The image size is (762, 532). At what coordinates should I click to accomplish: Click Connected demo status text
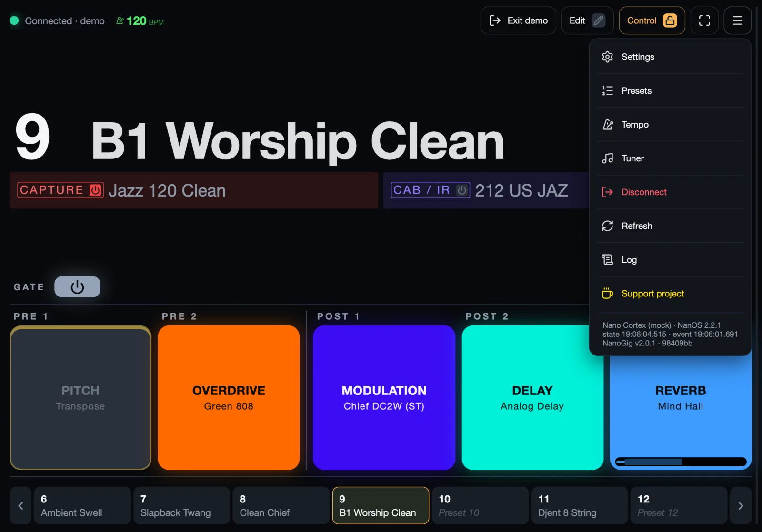[x=65, y=21]
